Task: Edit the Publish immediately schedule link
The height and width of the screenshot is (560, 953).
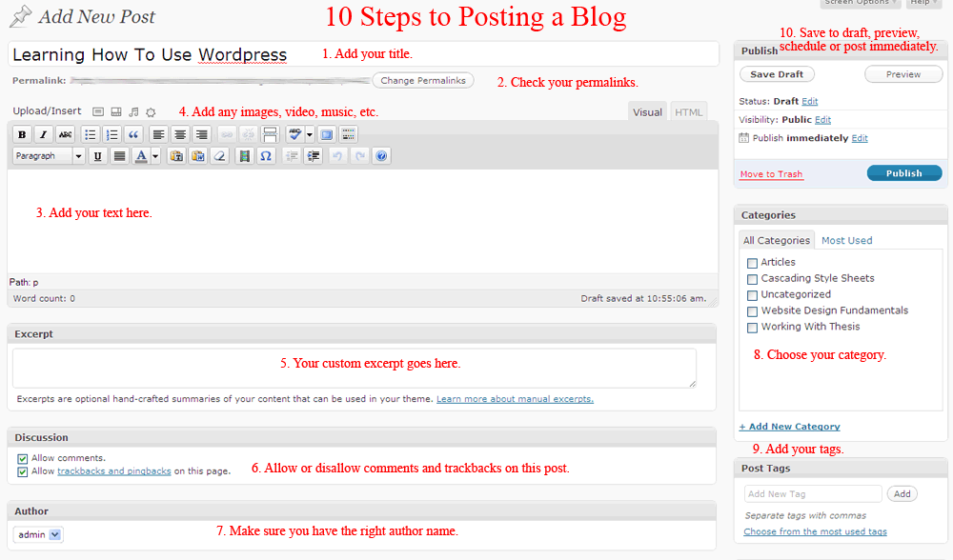Action: tap(860, 138)
